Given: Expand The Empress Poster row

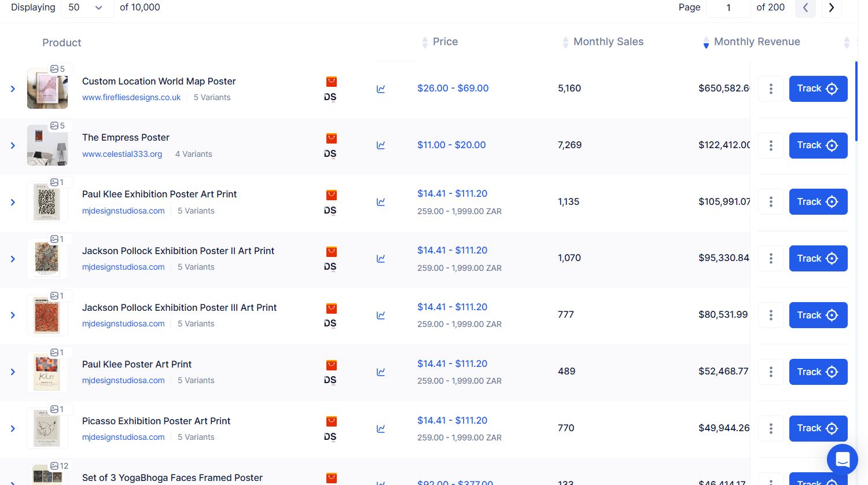Looking at the screenshot, I should point(13,145).
